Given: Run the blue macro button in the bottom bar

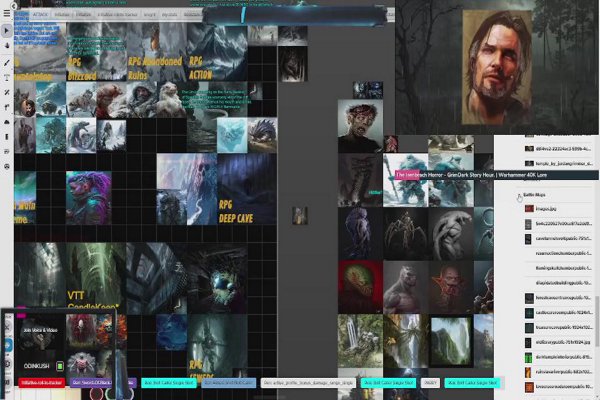Looking at the screenshot, I should click(x=228, y=383).
